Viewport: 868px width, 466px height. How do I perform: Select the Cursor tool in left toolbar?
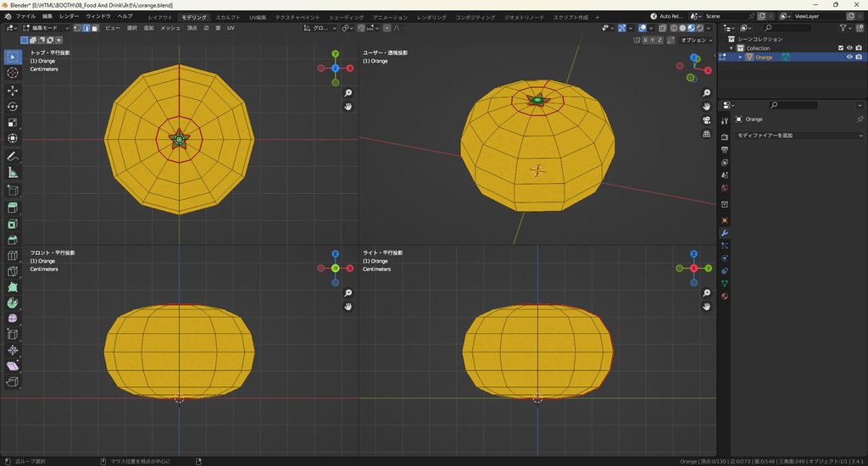[13, 73]
